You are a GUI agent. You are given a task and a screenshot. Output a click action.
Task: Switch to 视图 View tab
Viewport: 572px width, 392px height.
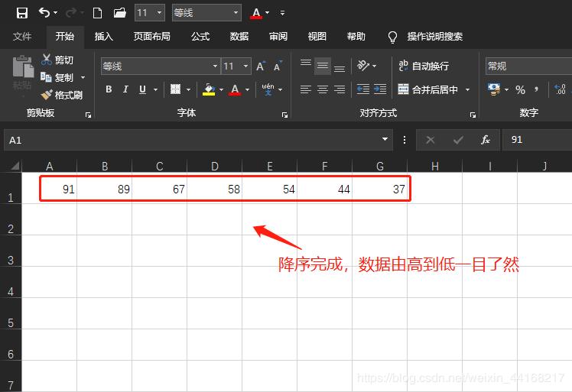coord(317,37)
